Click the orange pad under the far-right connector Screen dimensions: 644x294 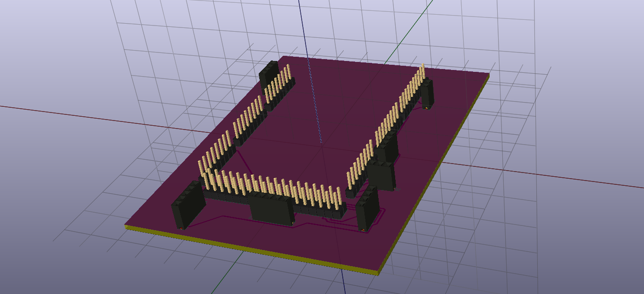(426, 108)
